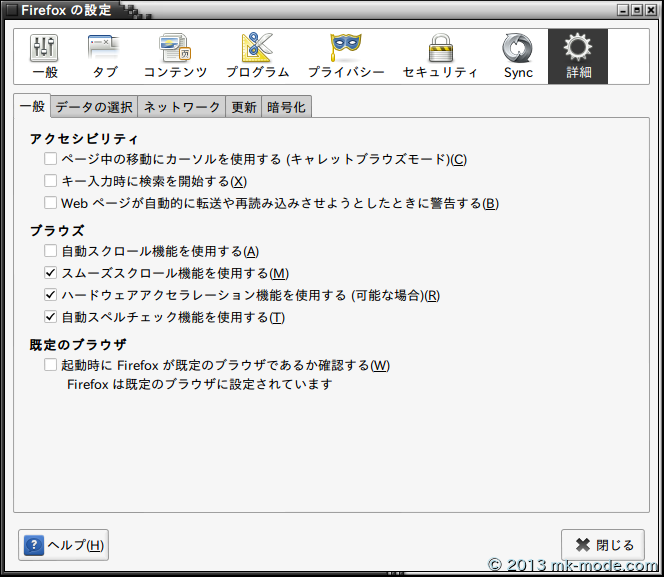Enable default browser check at startup
This screenshot has width=664, height=577.
[51, 365]
